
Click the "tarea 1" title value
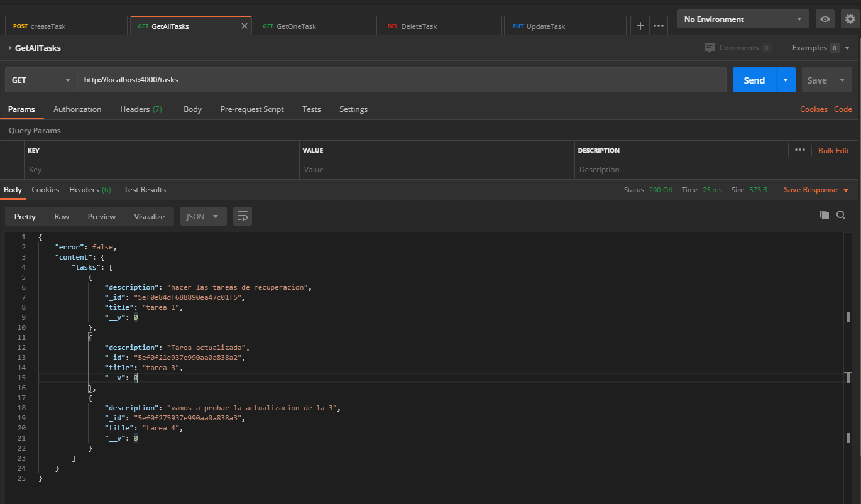(162, 307)
